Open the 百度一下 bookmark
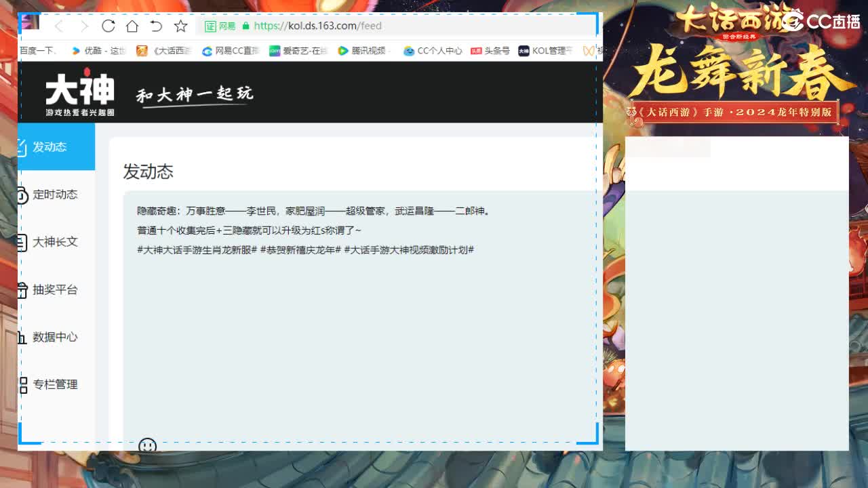The width and height of the screenshot is (868, 488). point(38,50)
